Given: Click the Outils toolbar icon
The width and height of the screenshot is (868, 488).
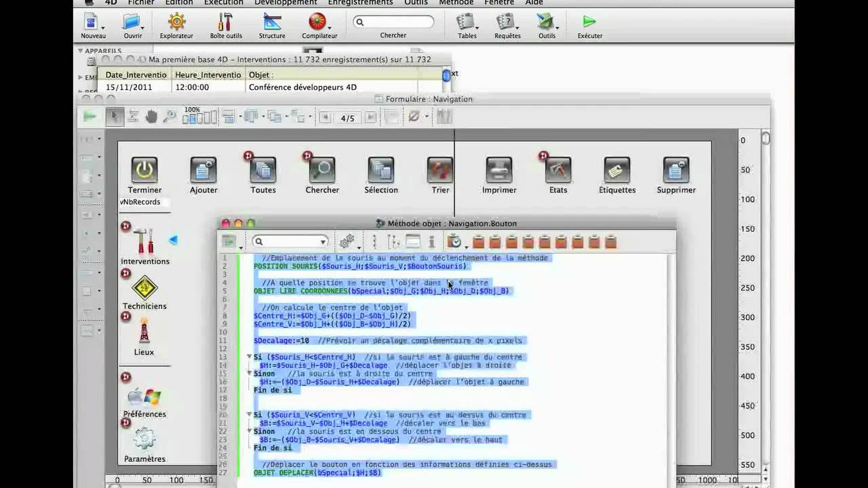Looking at the screenshot, I should (545, 22).
